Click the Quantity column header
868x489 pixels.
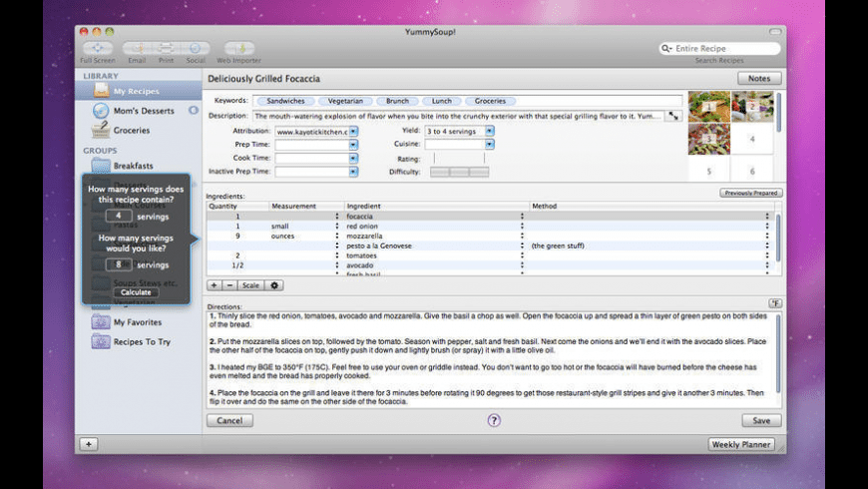pos(237,206)
